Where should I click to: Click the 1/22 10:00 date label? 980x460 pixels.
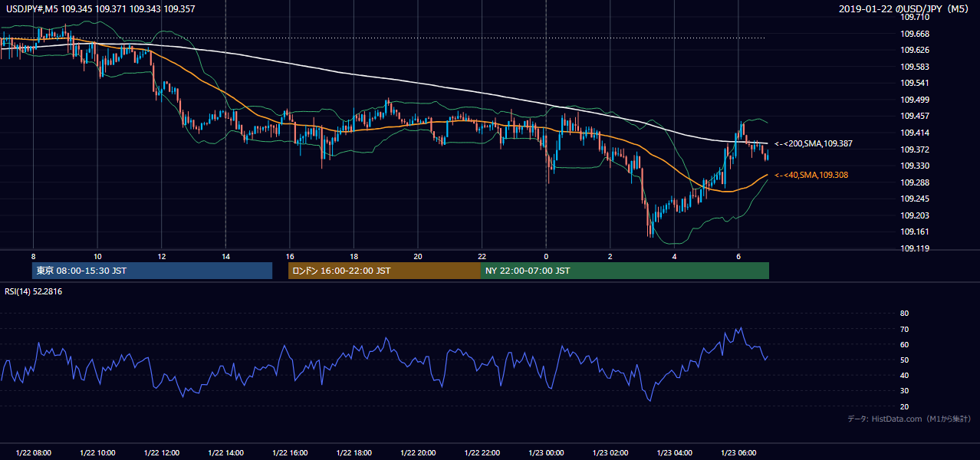[x=97, y=452]
